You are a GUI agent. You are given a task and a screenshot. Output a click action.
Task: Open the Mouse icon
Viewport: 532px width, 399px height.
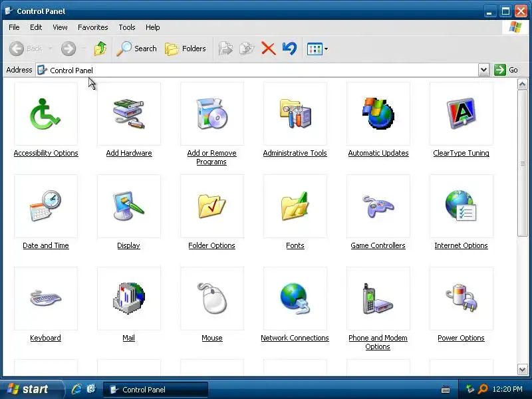pyautogui.click(x=211, y=298)
